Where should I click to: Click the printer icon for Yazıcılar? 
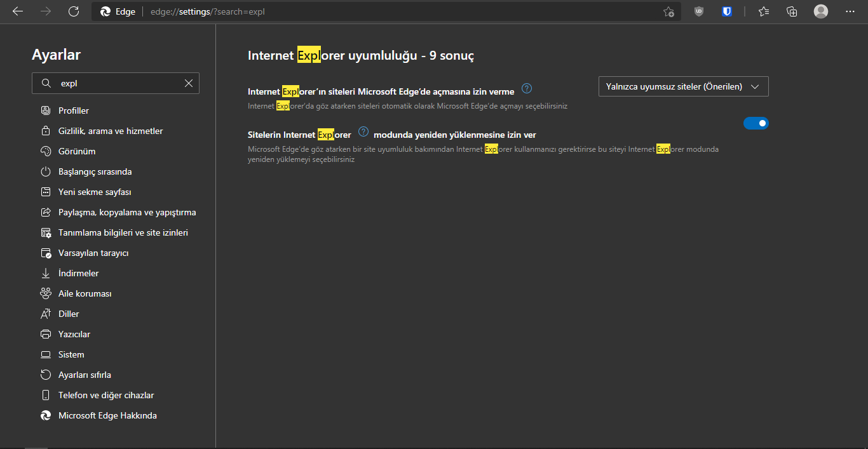(x=46, y=334)
